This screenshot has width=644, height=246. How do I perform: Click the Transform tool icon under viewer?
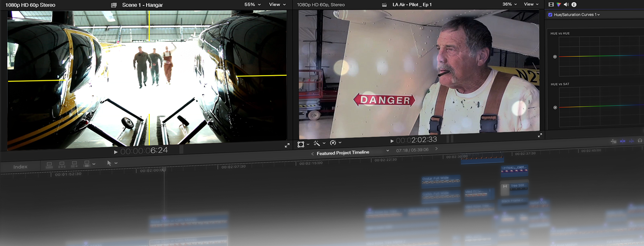[301, 144]
